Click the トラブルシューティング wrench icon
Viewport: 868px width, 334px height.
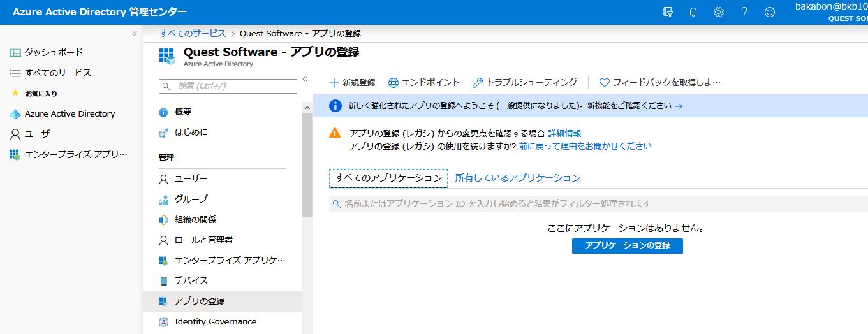pos(477,82)
